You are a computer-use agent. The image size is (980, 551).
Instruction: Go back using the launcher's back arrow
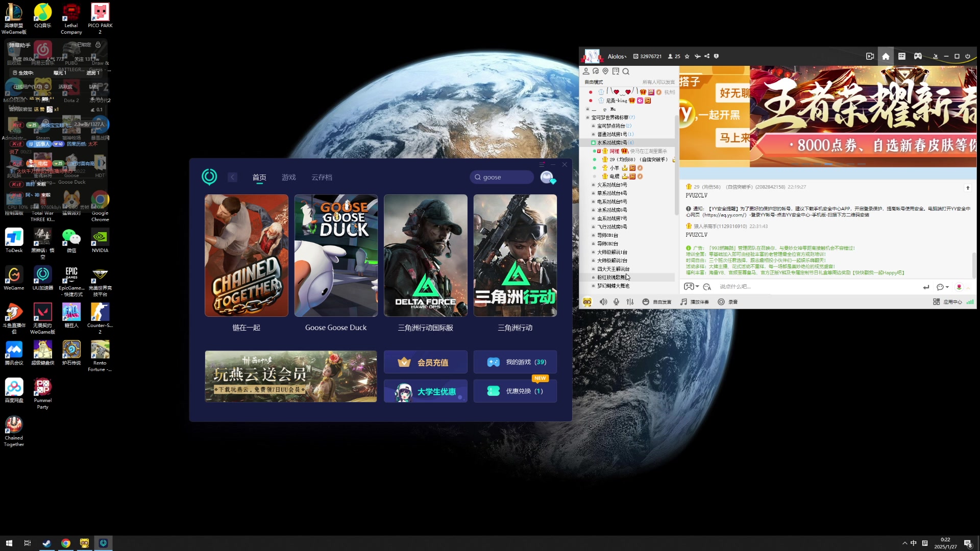tap(233, 177)
